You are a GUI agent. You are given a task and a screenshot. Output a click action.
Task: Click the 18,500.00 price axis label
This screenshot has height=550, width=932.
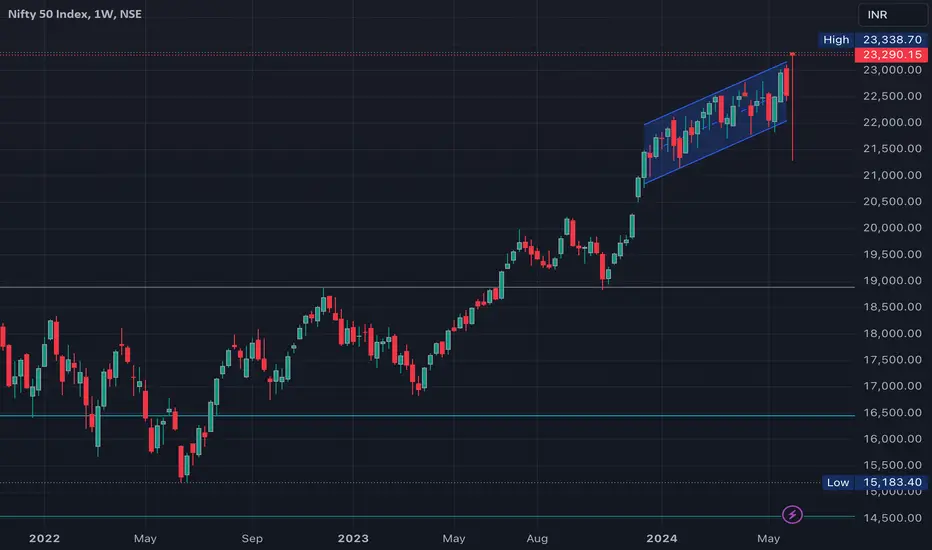(x=892, y=307)
